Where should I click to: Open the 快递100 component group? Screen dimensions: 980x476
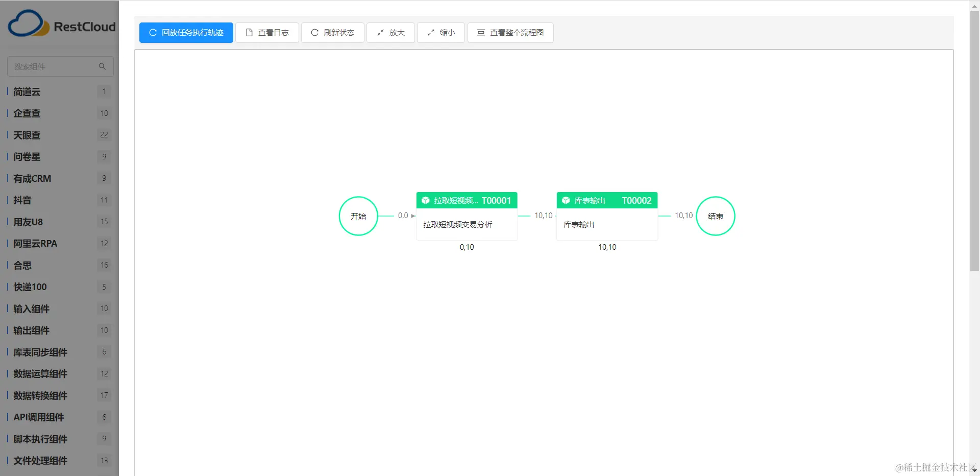click(60, 287)
